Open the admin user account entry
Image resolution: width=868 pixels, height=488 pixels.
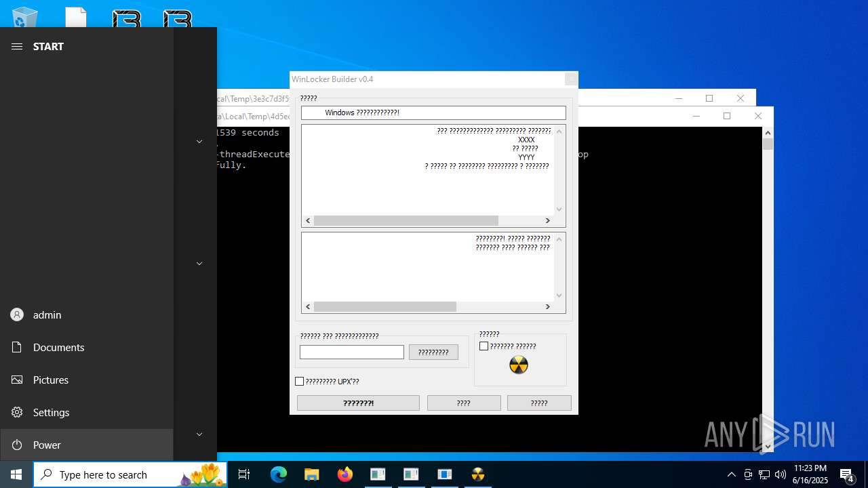coord(87,315)
